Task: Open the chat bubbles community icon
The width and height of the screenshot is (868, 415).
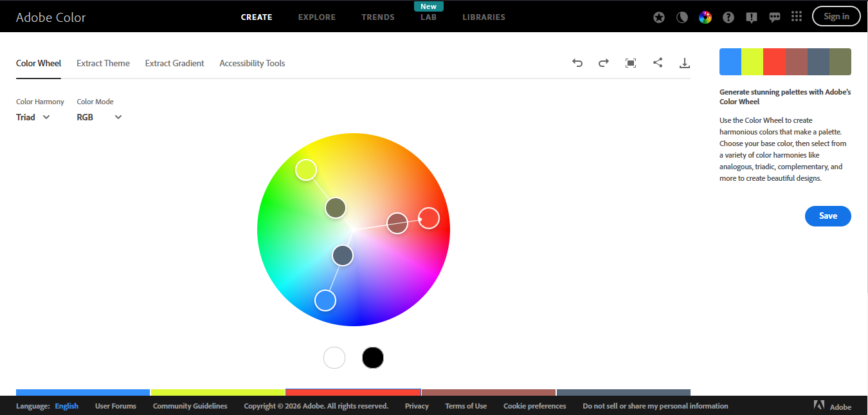Action: click(775, 17)
